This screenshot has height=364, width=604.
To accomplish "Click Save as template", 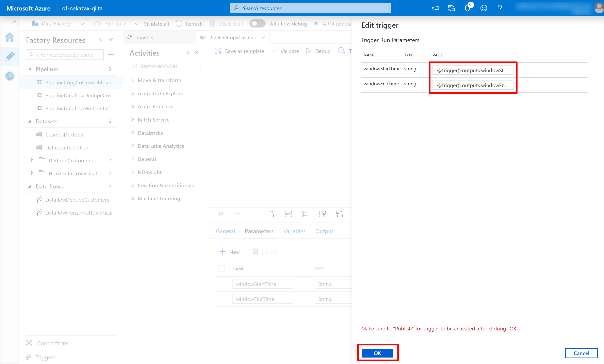I will 240,51.
